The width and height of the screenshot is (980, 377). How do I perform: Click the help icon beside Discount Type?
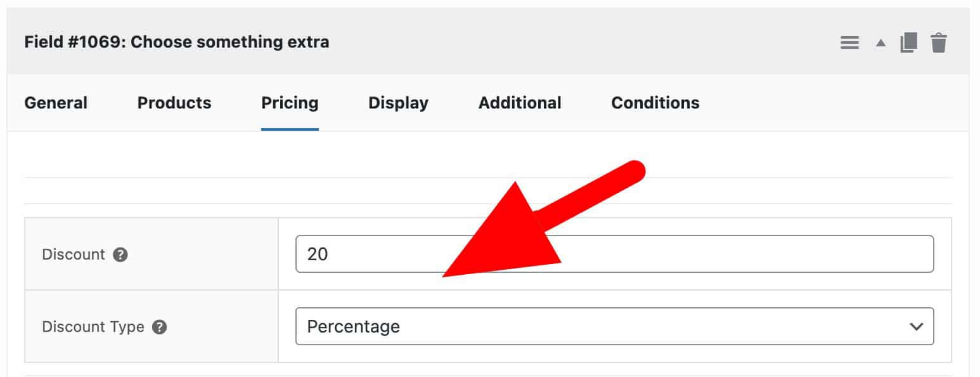(160, 327)
